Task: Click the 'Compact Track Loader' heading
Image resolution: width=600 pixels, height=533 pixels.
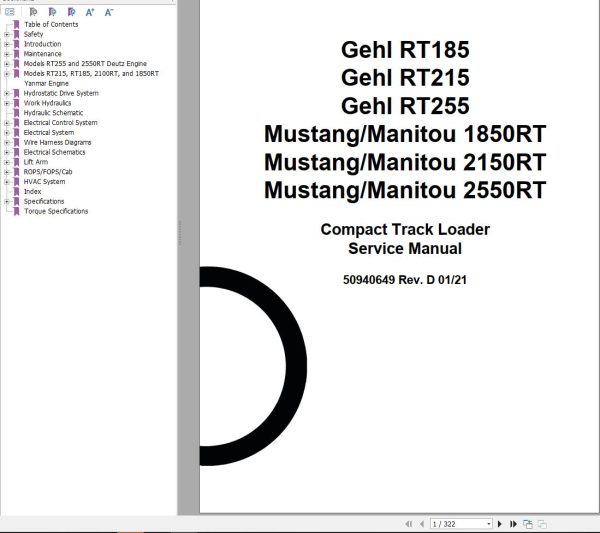Action: (x=405, y=229)
